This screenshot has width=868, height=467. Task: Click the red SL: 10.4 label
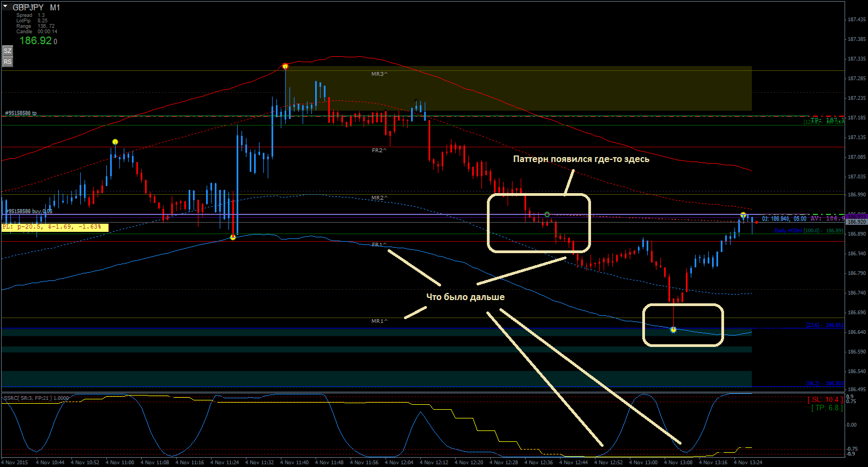pyautogui.click(x=825, y=400)
